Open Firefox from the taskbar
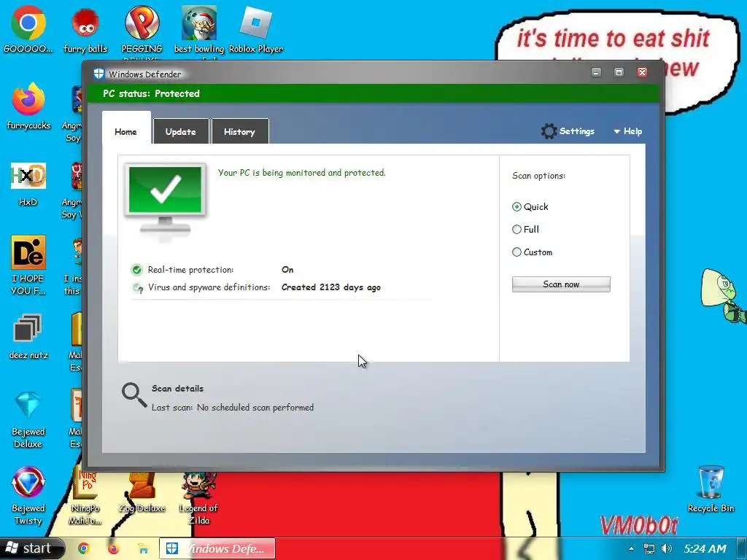Screen dimensions: 747x560 pyautogui.click(x=113, y=548)
